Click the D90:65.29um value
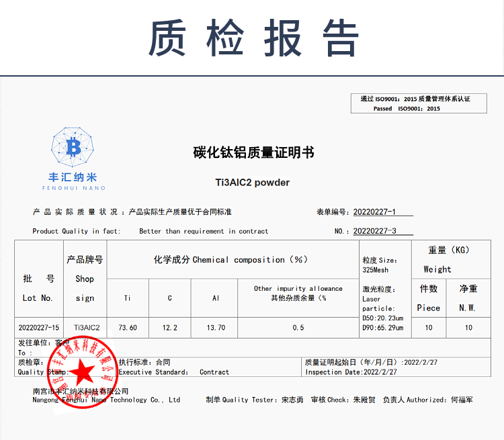This screenshot has width=504, height=440. pos(383,328)
